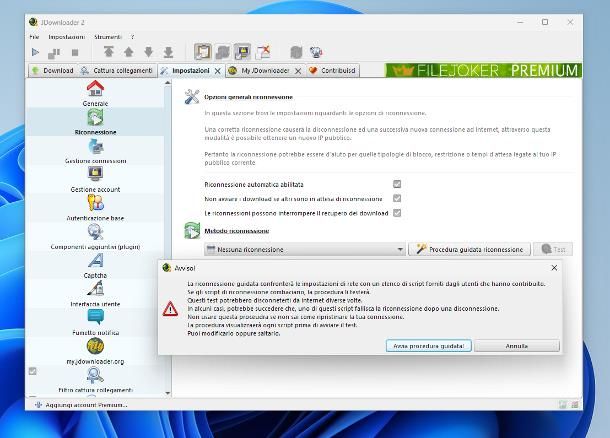Toggle riconnessioni possono interrompere recupero checkbox
This screenshot has height=438, width=610.
pyautogui.click(x=397, y=213)
